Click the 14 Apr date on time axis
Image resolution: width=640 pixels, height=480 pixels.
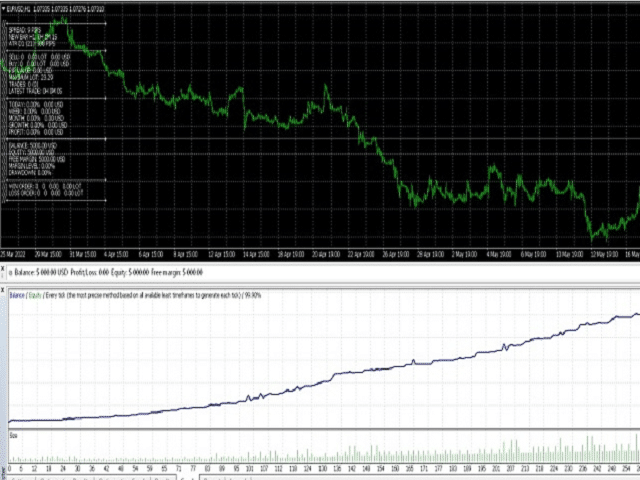[x=256, y=254]
